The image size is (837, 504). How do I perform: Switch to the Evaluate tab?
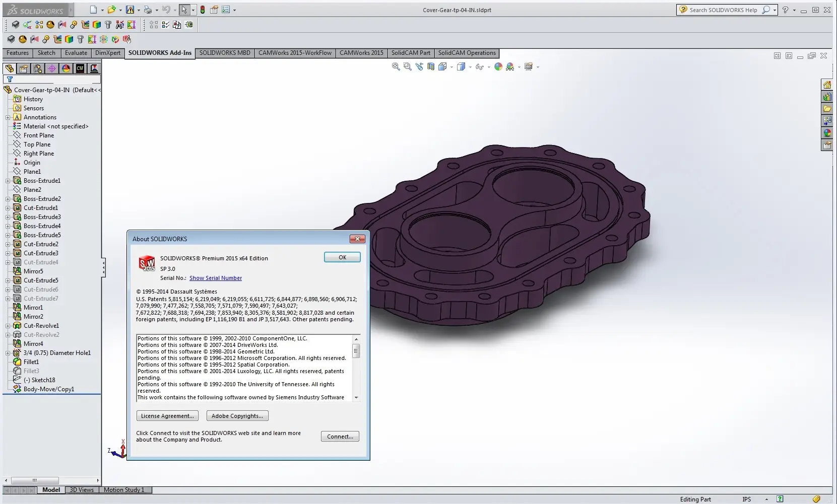(76, 53)
